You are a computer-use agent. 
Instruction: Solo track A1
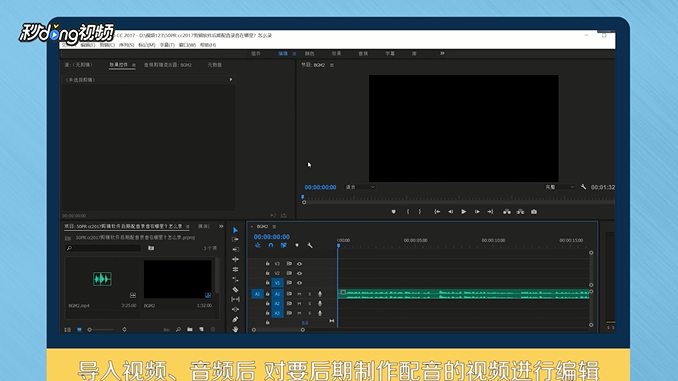pos(310,294)
